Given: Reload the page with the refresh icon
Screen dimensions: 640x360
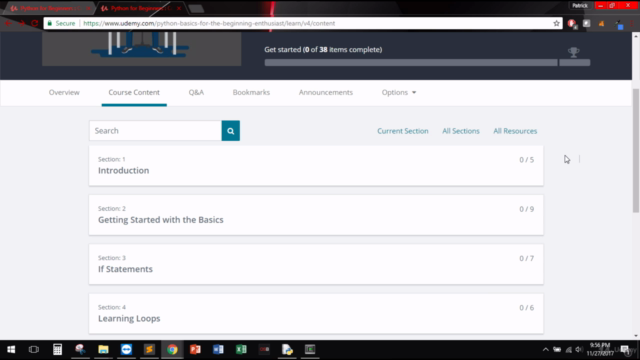Looking at the screenshot, I should pyautogui.click(x=35, y=23).
